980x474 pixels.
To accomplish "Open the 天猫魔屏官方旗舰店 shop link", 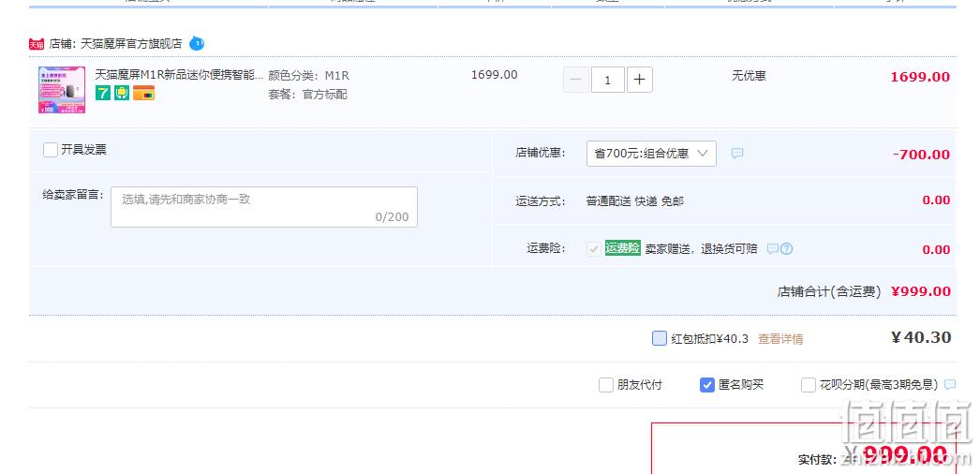I will [131, 44].
